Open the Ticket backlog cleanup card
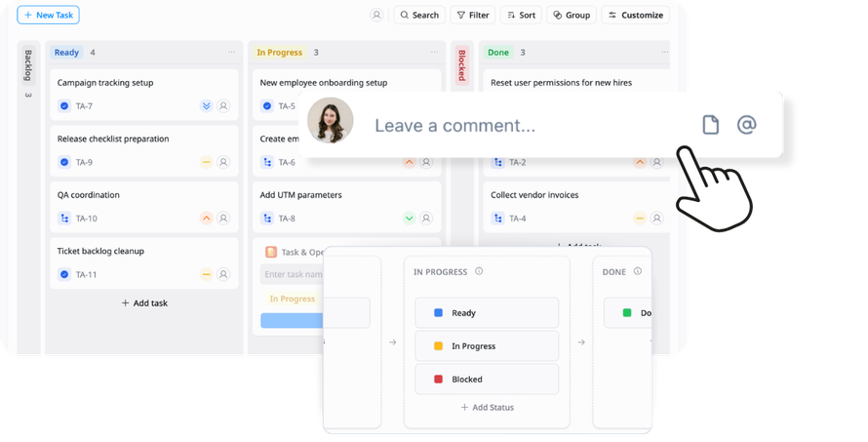868x442 pixels. click(x=144, y=263)
